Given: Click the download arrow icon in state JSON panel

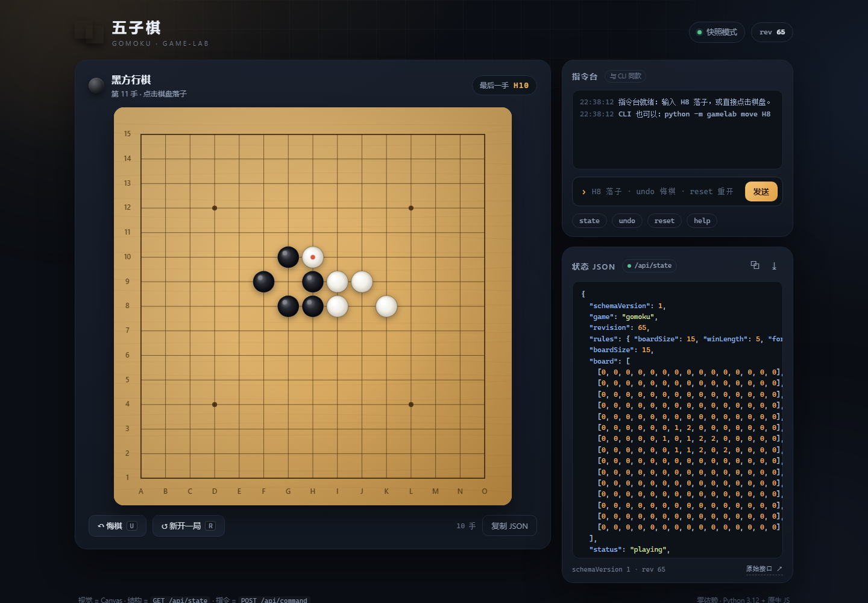Looking at the screenshot, I should coord(774,265).
